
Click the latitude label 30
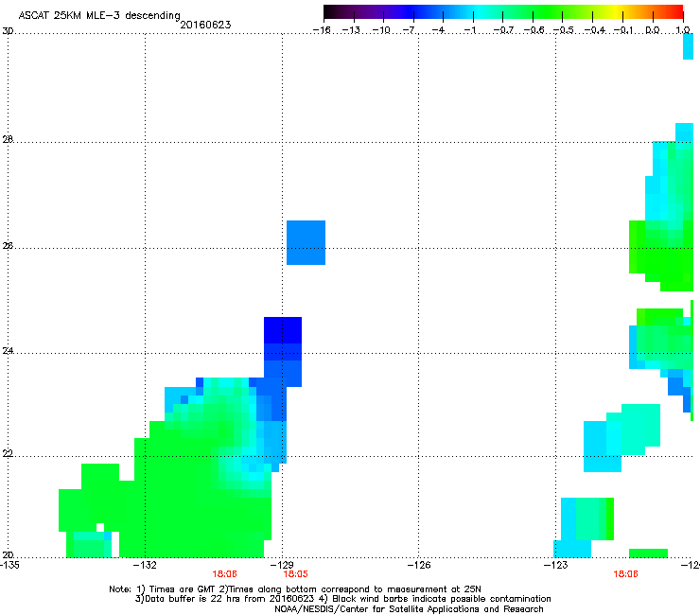pos(8,31)
